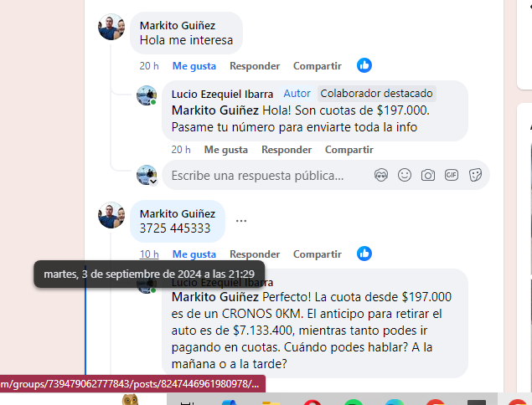Screen dimensions: 532x405
Task: Open Markito Guiñez's profile picture on first comment
Action: (x=111, y=27)
